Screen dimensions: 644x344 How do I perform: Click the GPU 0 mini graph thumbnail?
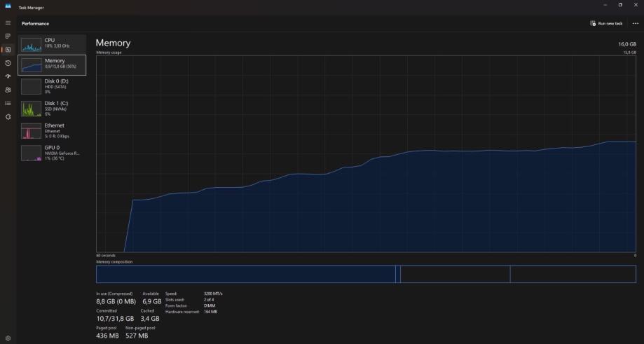point(32,153)
